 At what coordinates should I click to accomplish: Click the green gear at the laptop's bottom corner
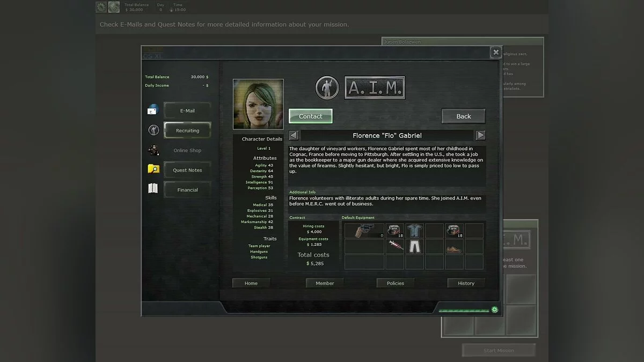pyautogui.click(x=494, y=309)
